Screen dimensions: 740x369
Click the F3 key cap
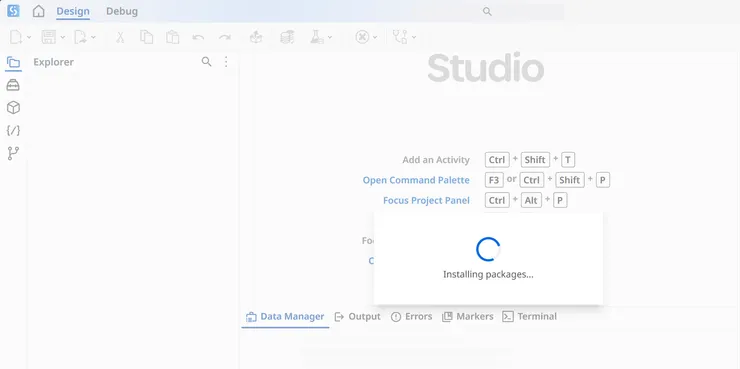[494, 180]
